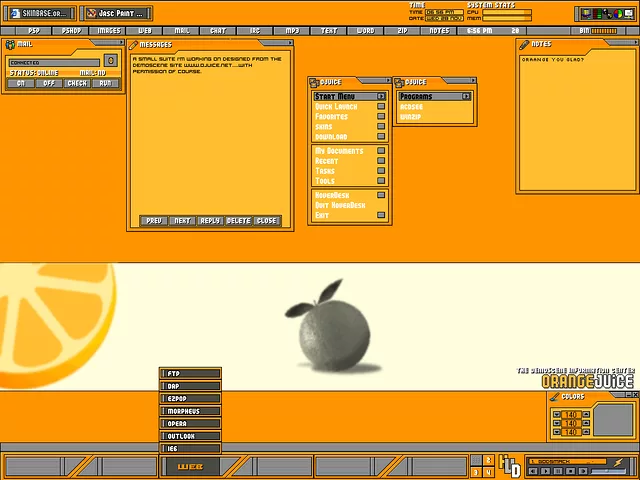Turn mail checking OFF
The image size is (640, 480).
point(49,83)
